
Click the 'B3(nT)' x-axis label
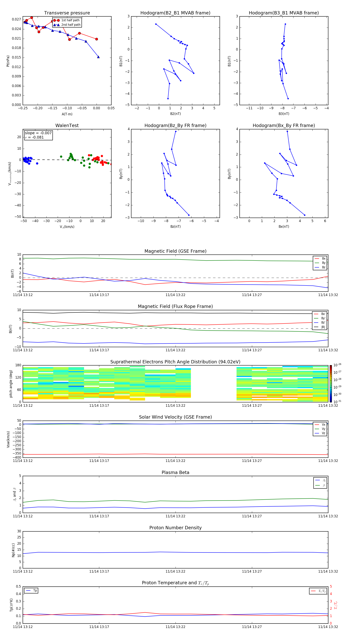(284, 114)
